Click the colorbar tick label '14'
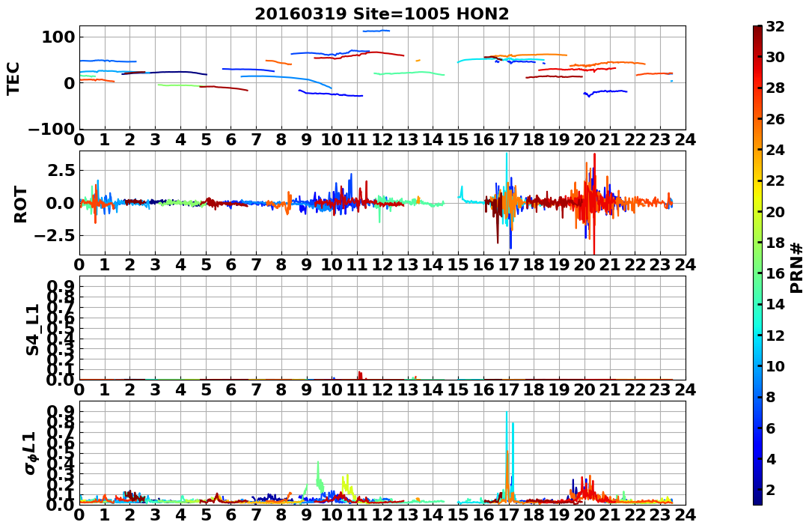This screenshot has width=812, height=531. [x=775, y=304]
